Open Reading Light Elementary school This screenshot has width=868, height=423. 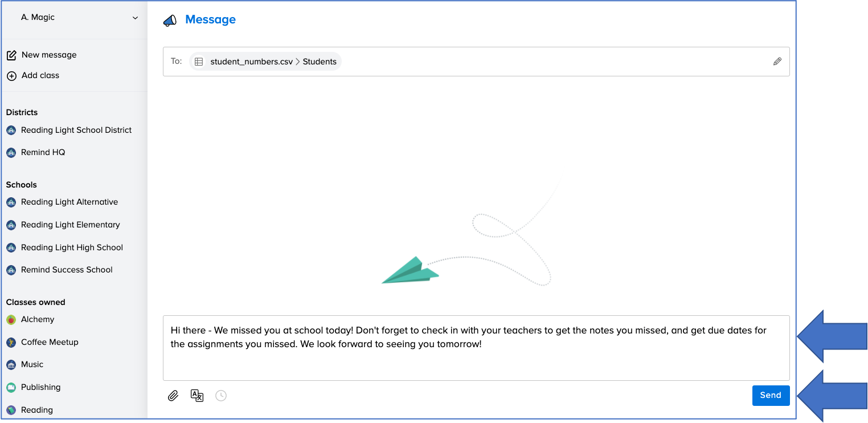tap(70, 225)
